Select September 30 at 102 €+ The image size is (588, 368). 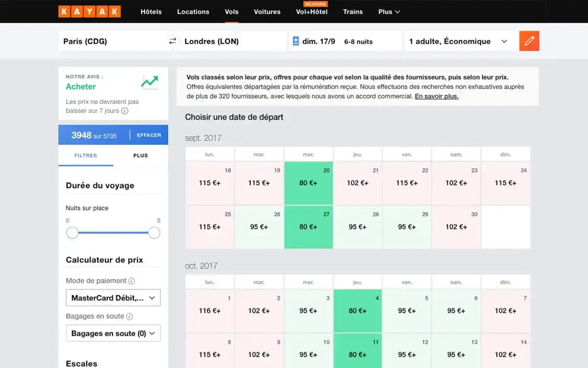pyautogui.click(x=456, y=227)
